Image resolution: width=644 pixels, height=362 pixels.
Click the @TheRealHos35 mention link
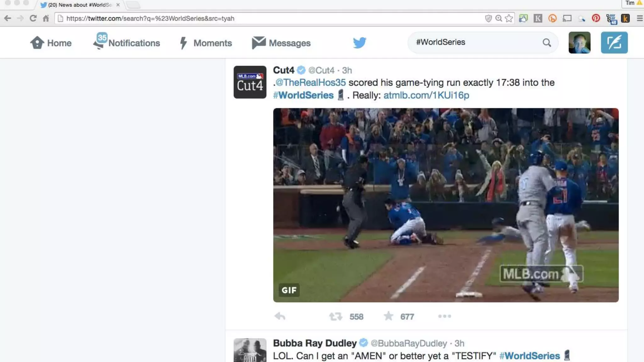(310, 83)
